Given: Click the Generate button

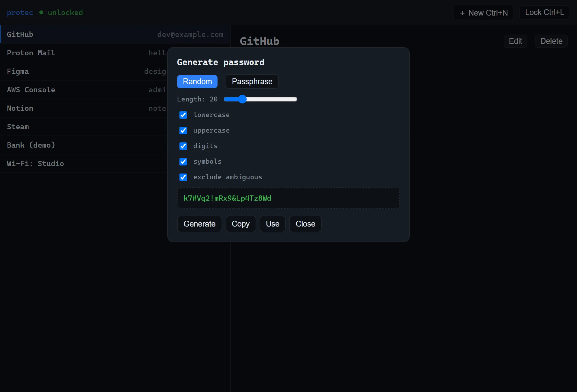Looking at the screenshot, I should click(199, 224).
